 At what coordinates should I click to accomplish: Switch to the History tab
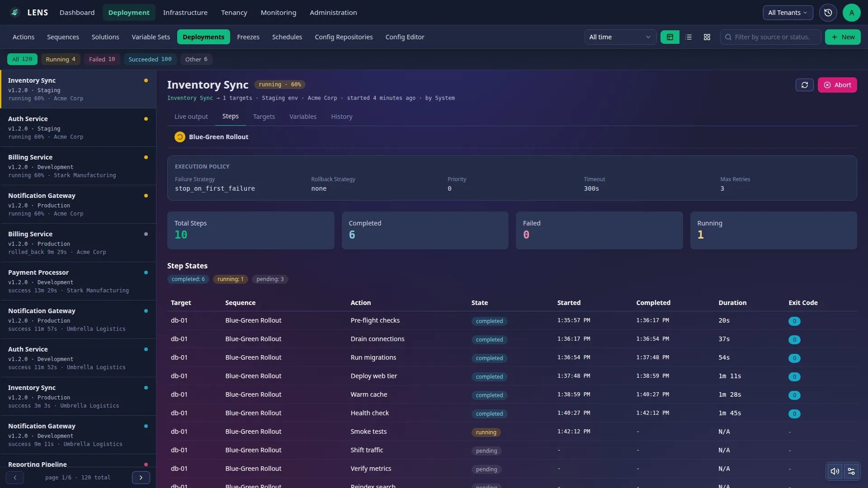(342, 117)
